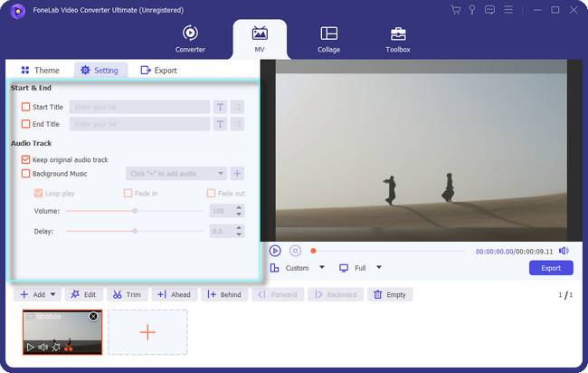
Task: Click the Empty trash button
Action: (390, 294)
